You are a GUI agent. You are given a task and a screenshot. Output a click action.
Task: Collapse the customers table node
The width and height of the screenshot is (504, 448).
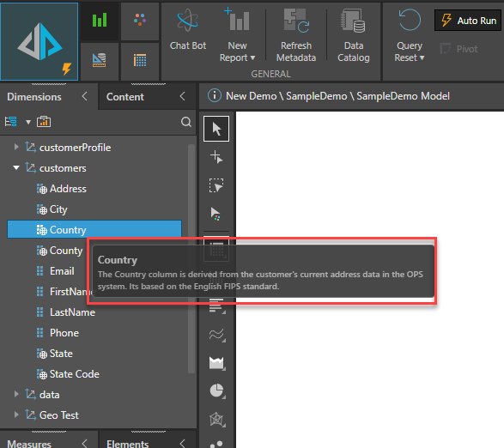point(16,167)
